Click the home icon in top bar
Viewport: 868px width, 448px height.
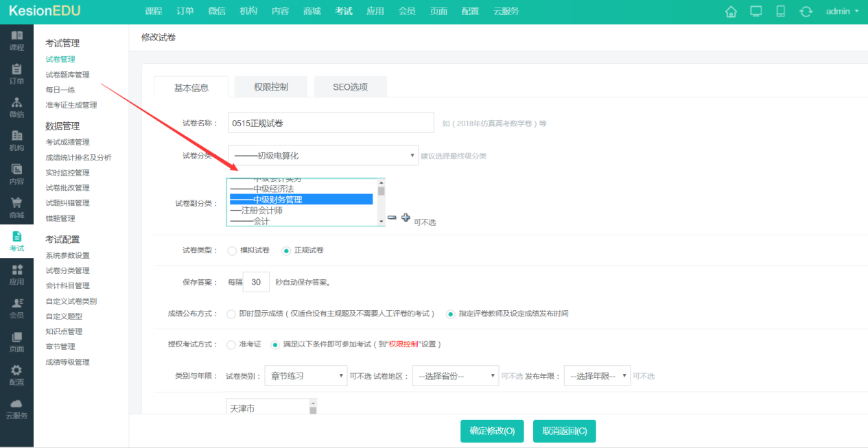pyautogui.click(x=731, y=11)
